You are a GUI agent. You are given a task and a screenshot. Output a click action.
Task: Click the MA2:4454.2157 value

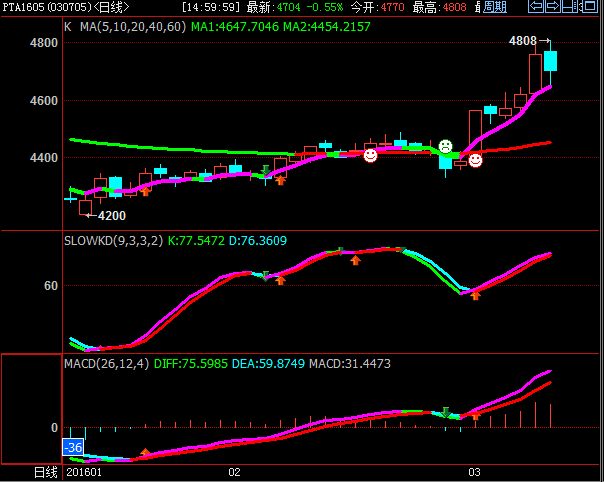(327, 27)
